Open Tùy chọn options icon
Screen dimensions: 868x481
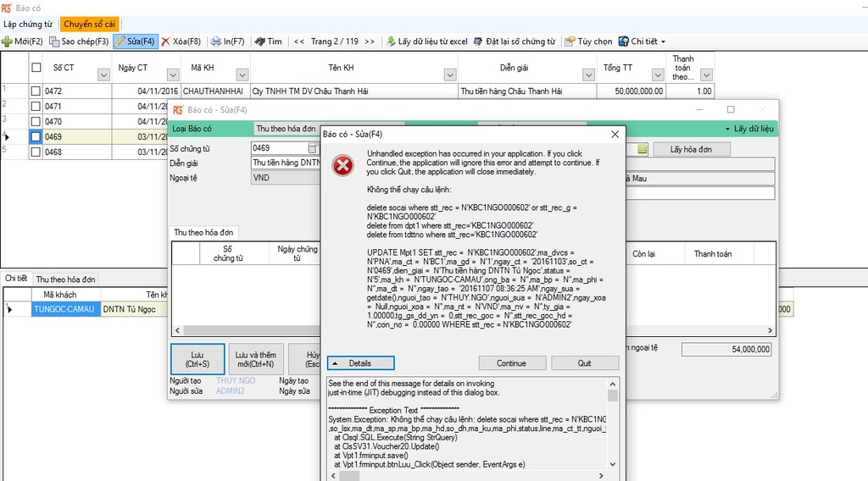click(570, 41)
